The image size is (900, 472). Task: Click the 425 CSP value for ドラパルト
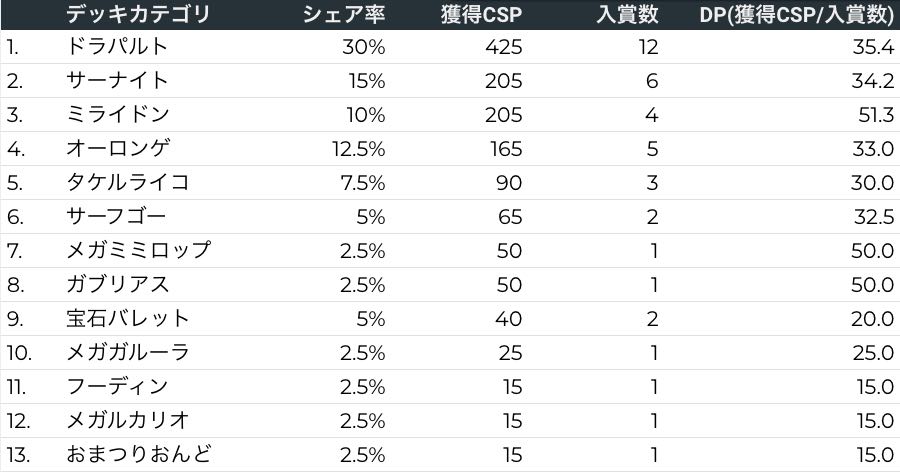pyautogui.click(x=505, y=46)
